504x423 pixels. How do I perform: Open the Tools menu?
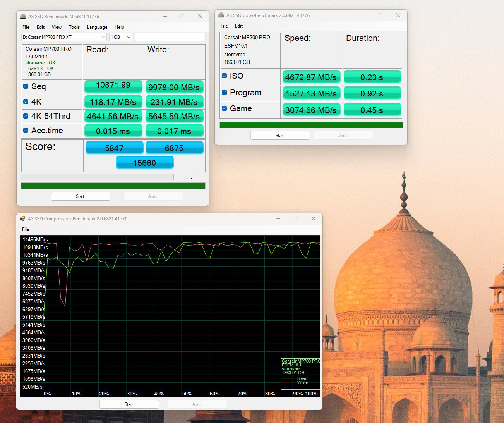(x=74, y=27)
